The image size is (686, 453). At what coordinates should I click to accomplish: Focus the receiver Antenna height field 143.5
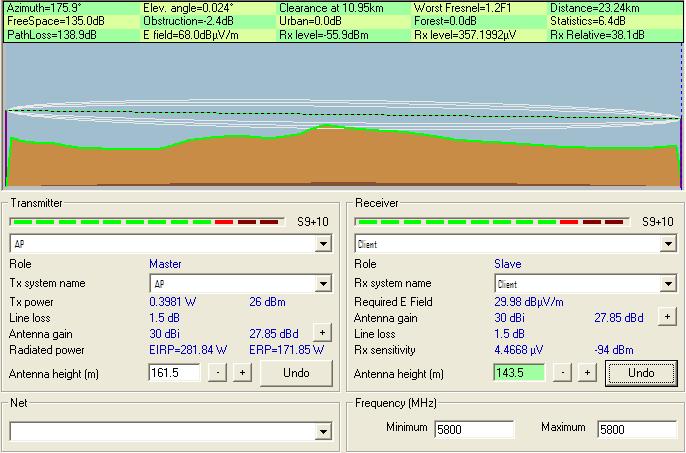[519, 373]
